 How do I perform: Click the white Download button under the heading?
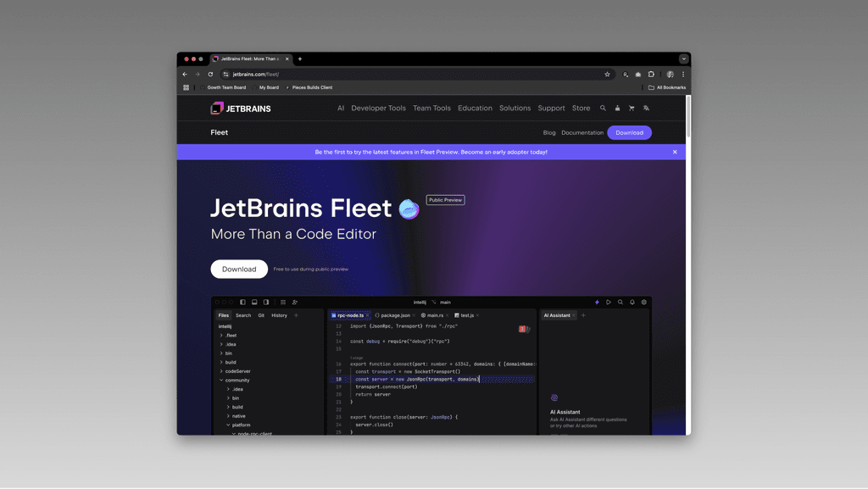tap(239, 269)
